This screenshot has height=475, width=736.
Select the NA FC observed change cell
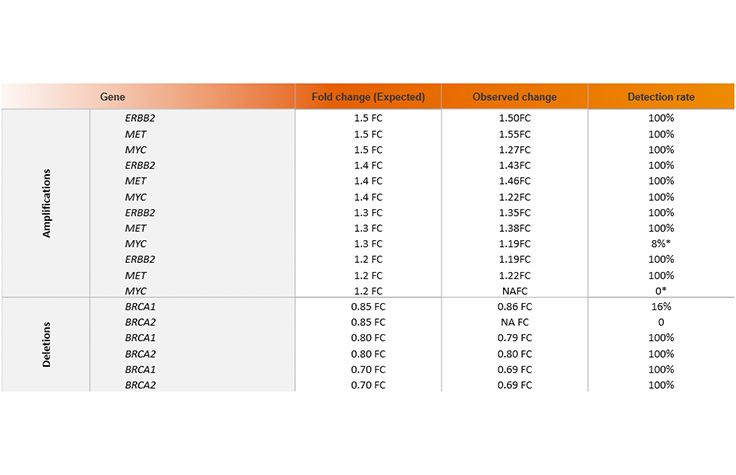[x=514, y=322]
